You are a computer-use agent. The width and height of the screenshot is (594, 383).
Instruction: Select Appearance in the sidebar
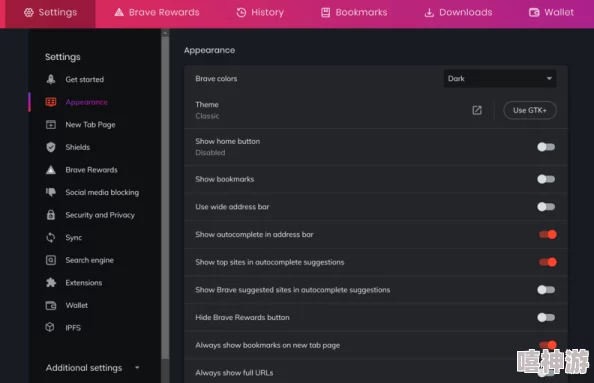click(x=86, y=102)
